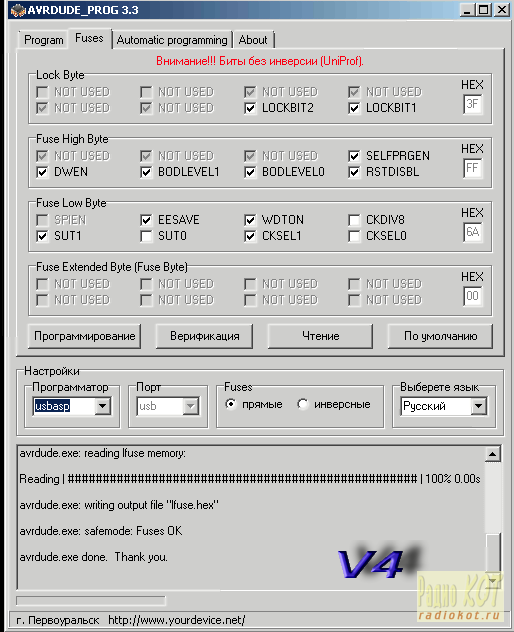Toggle the RSTDISBL checkbox
514x632 pixels.
click(354, 172)
